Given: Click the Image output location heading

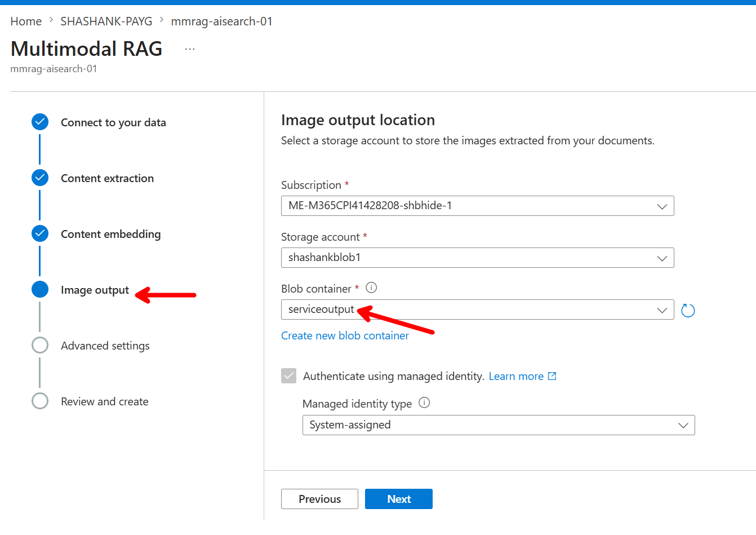Looking at the screenshot, I should (x=358, y=120).
